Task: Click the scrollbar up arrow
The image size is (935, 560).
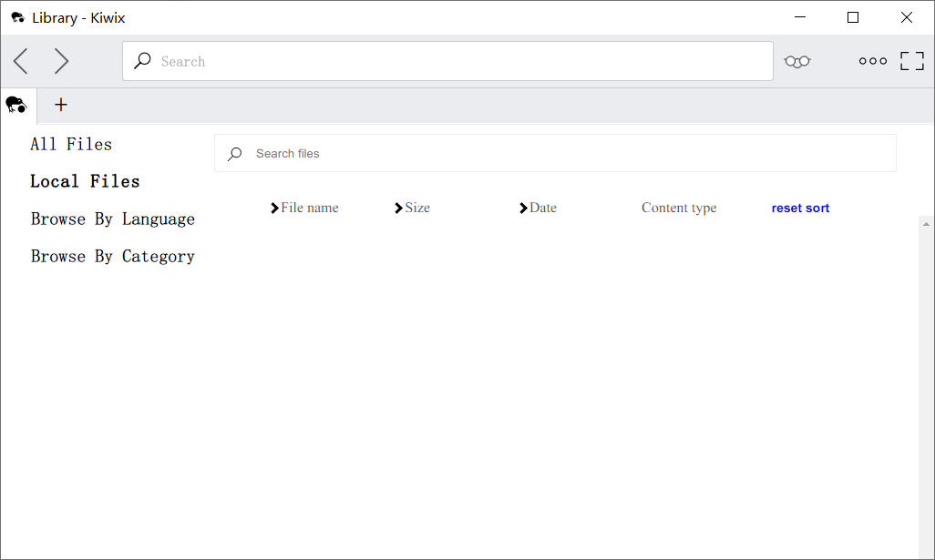Action: 926,223
